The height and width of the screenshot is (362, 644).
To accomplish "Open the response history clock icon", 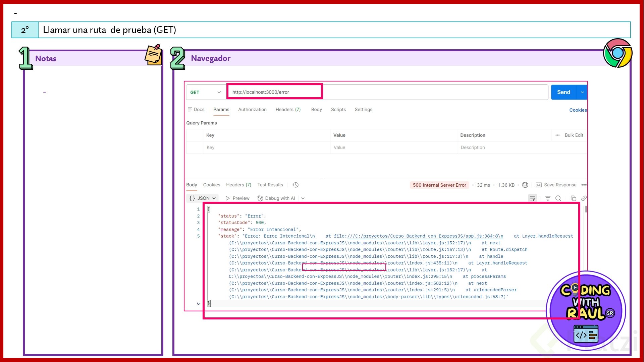I will point(296,185).
